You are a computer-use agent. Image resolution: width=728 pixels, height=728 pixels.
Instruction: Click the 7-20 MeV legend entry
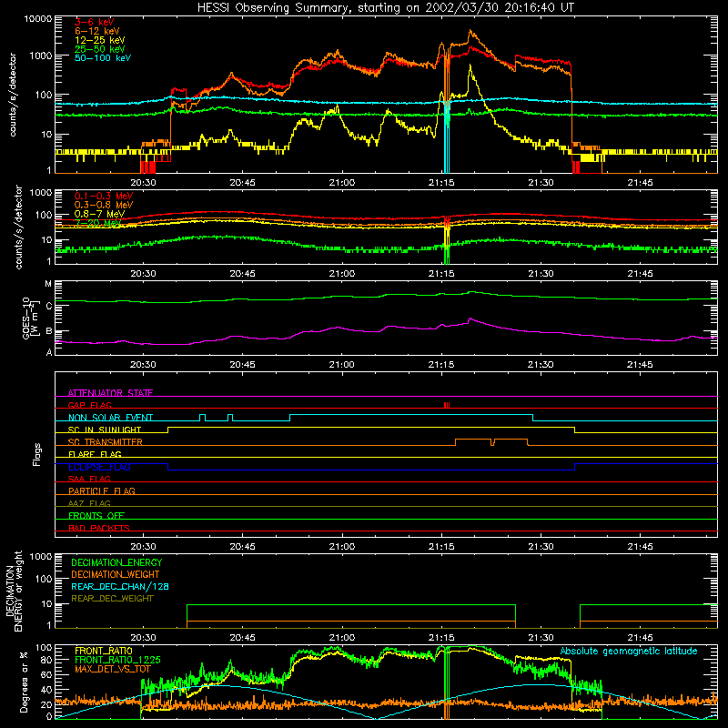97,223
